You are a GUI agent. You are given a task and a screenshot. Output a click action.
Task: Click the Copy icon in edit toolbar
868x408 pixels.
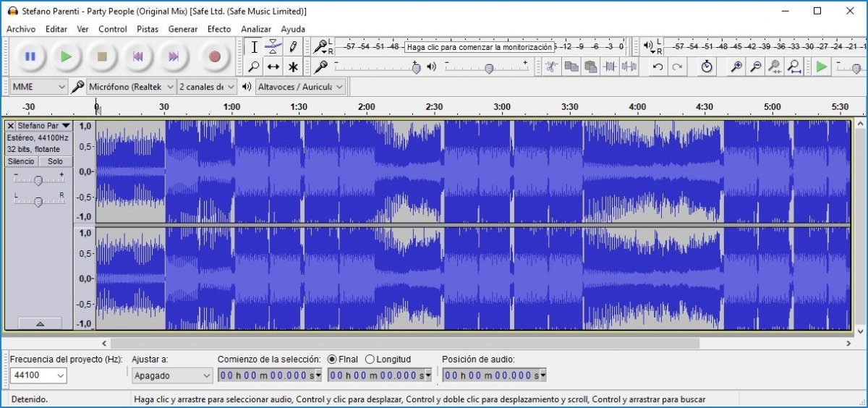571,67
